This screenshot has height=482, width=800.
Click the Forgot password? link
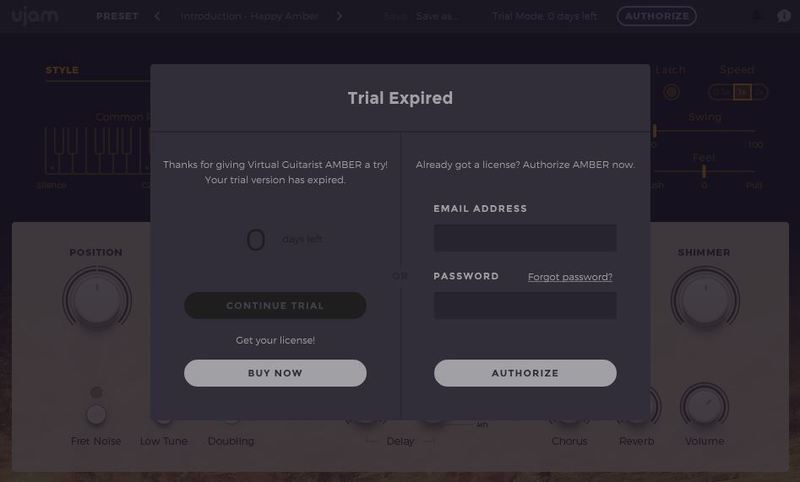tap(570, 277)
